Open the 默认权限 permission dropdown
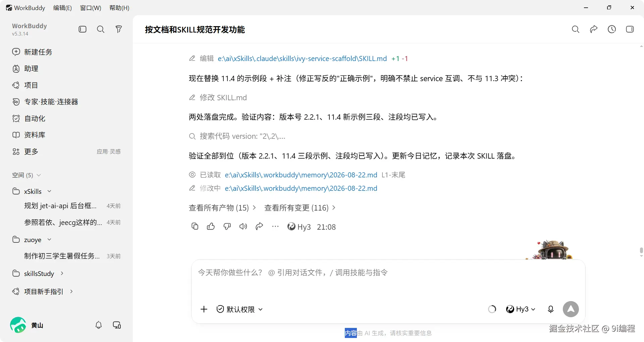This screenshot has height=342, width=644. (239, 309)
